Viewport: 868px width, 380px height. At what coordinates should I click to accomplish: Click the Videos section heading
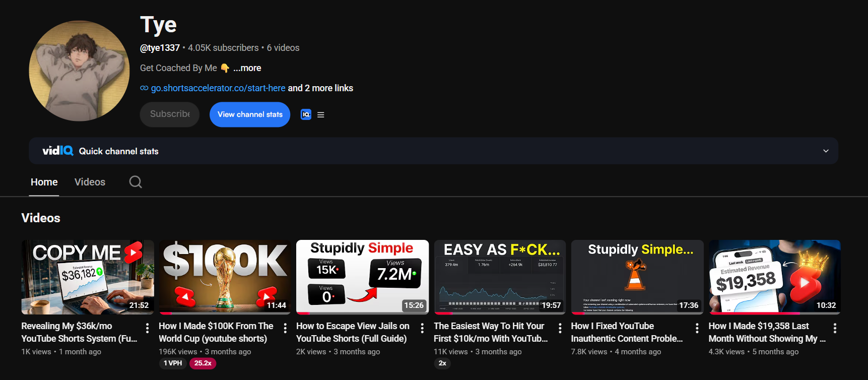click(41, 218)
